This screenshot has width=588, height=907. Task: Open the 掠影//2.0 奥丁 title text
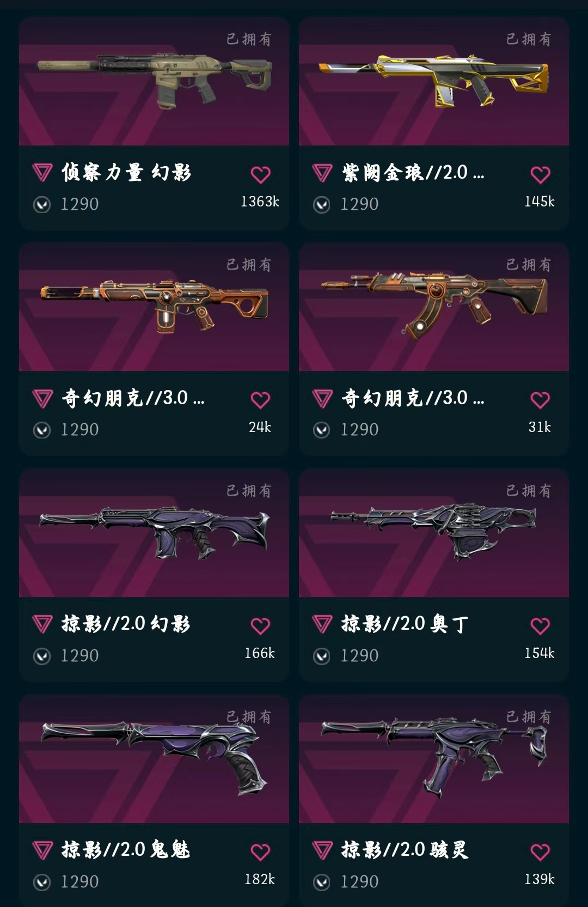pyautogui.click(x=405, y=624)
